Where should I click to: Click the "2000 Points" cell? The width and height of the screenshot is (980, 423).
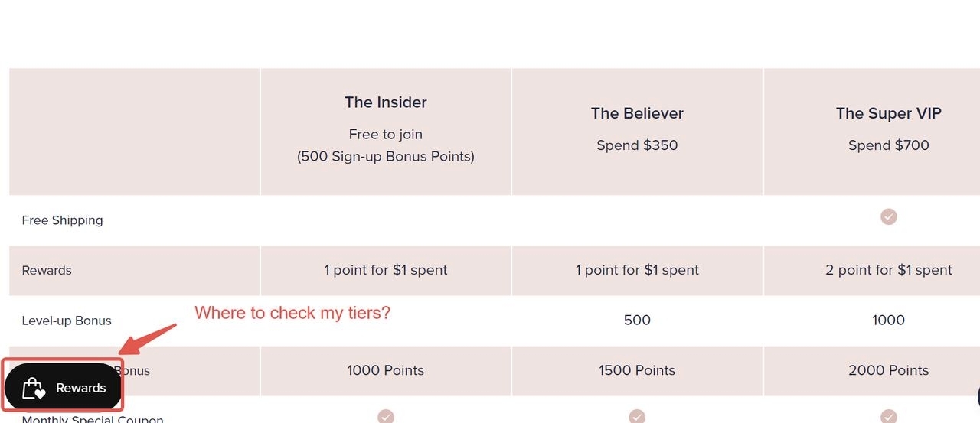coord(888,370)
